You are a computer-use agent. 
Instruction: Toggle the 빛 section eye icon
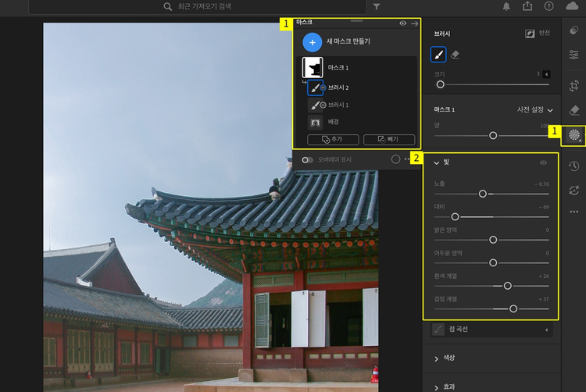pos(543,162)
